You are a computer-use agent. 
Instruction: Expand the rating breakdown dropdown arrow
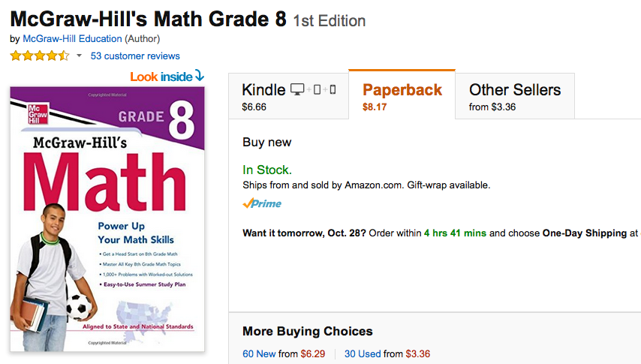point(79,56)
